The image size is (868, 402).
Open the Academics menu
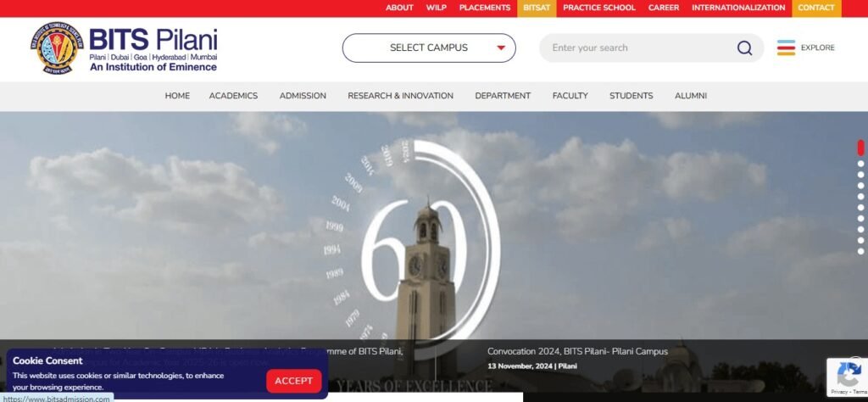pos(233,96)
